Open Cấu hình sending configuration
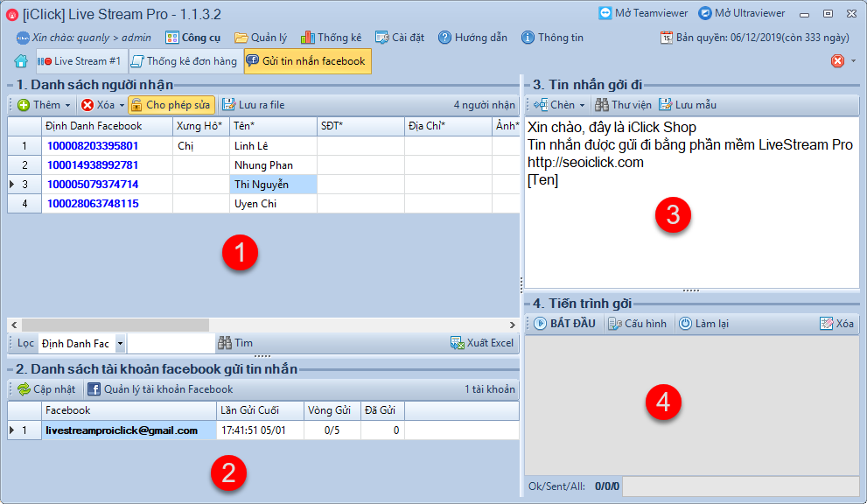 [x=638, y=324]
